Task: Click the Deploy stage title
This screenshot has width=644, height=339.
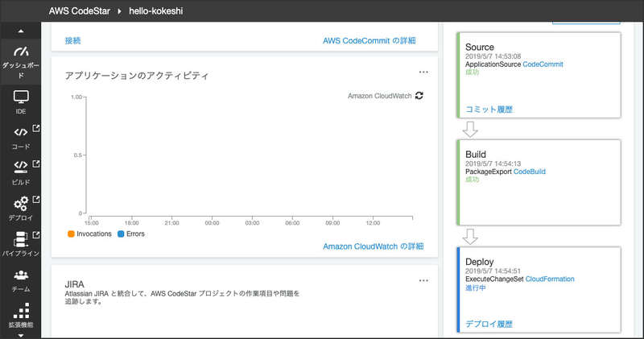Action: [x=479, y=262]
